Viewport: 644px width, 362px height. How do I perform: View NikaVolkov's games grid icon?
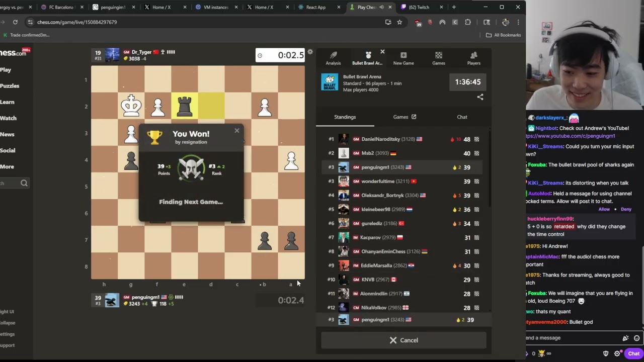[x=476, y=308]
